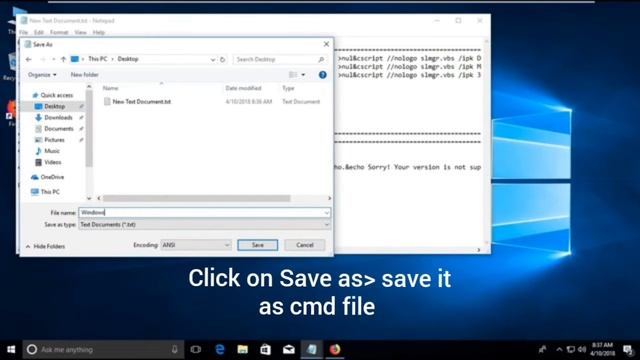This screenshot has height=360, width=640.
Task: Open Task View on the taskbar
Action: coord(196,349)
